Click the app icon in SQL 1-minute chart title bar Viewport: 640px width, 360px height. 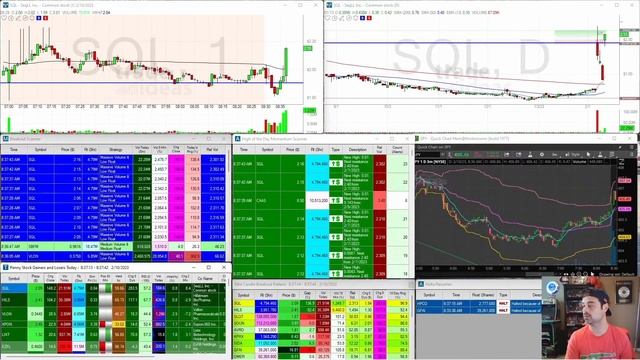pos(5,5)
